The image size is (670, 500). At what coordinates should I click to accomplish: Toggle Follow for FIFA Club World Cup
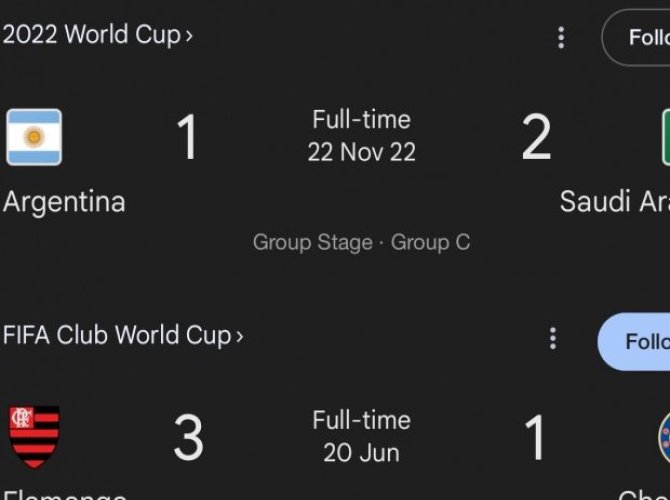tap(634, 341)
